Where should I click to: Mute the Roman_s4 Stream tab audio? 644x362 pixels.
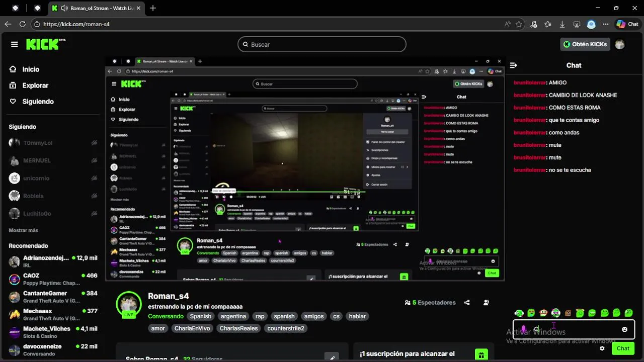point(64,8)
